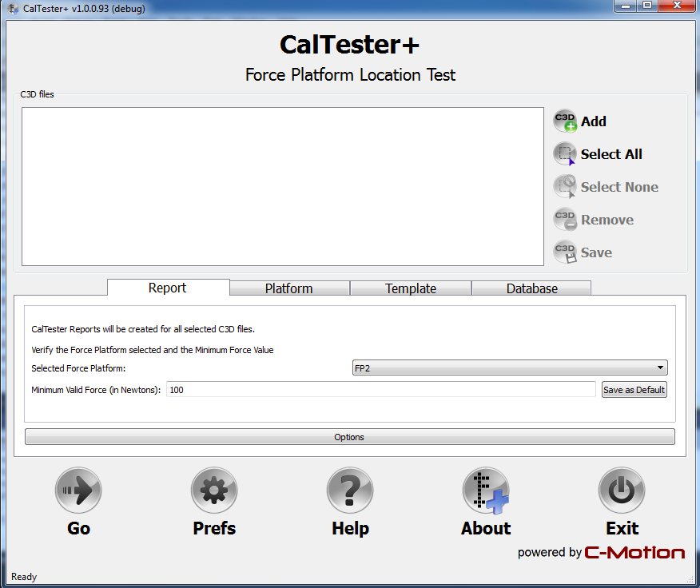Click the 'Force Platform Location Test' subtitle
700x588 pixels.
pyautogui.click(x=351, y=74)
